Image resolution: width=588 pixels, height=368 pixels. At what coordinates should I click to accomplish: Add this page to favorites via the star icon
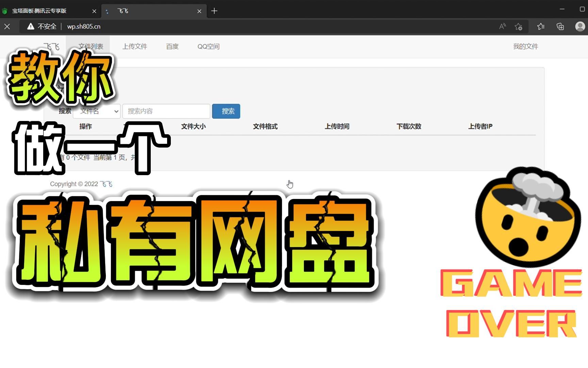(519, 27)
